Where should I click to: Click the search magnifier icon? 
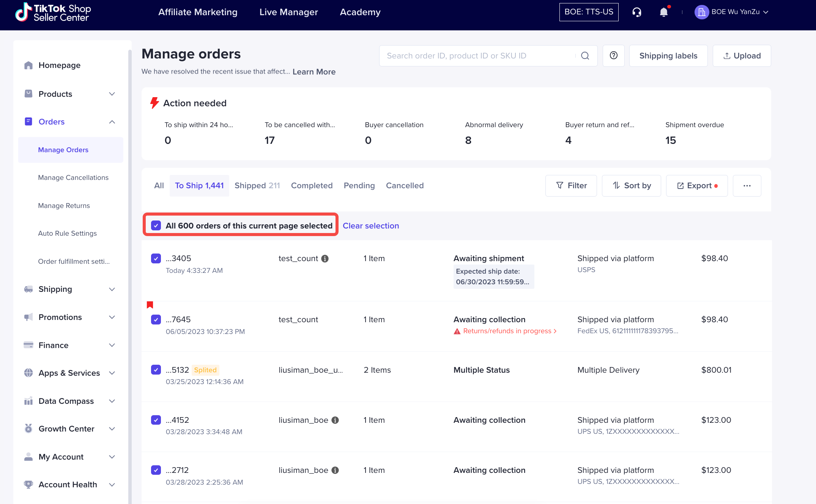click(585, 56)
